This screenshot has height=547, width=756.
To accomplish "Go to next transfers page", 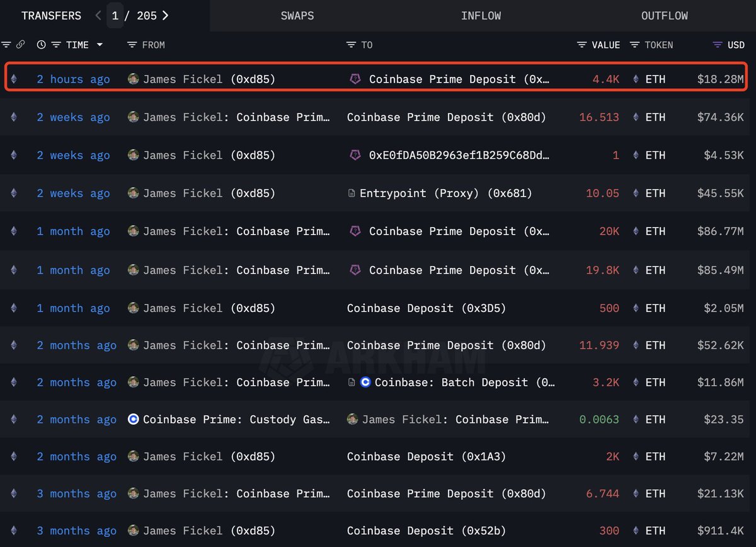I will pyautogui.click(x=165, y=16).
